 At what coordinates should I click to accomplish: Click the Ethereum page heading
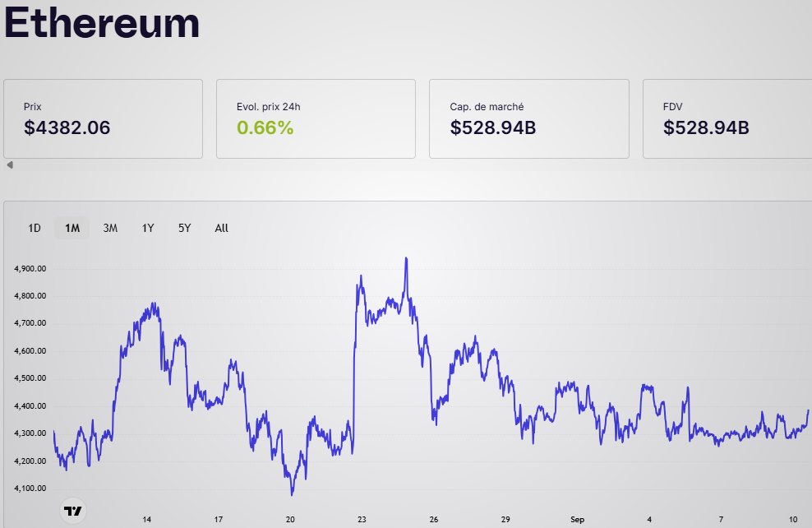[103, 23]
